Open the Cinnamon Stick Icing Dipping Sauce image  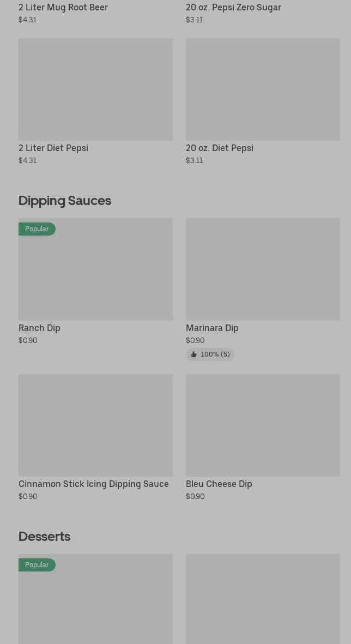tap(95, 425)
